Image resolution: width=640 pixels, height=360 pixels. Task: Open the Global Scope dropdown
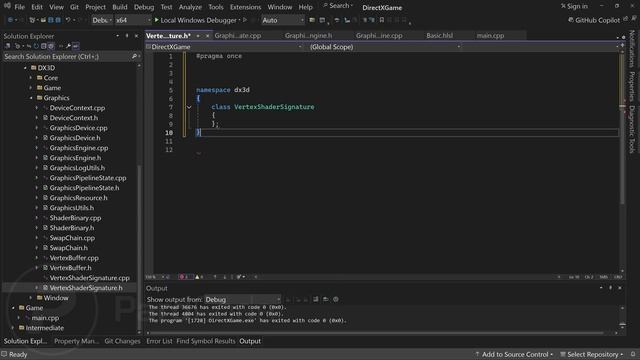click(x=385, y=47)
